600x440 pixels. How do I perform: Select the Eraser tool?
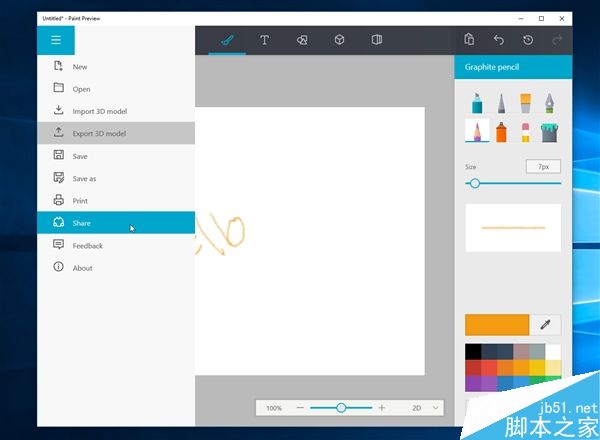click(525, 132)
